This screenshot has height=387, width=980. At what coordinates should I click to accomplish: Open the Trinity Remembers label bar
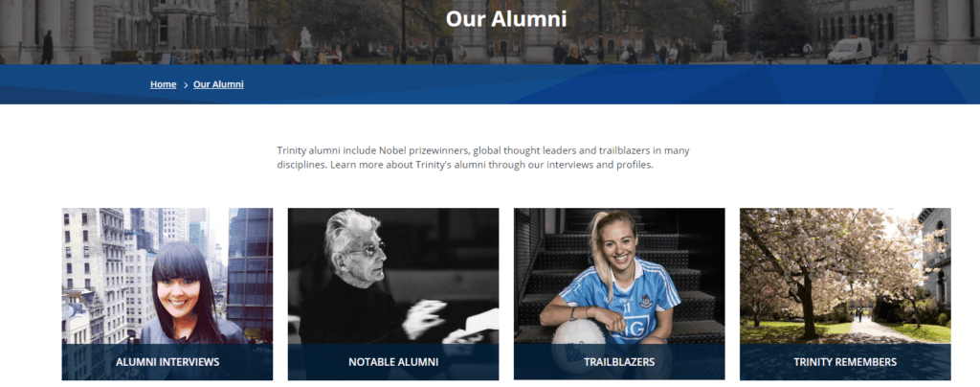(845, 362)
